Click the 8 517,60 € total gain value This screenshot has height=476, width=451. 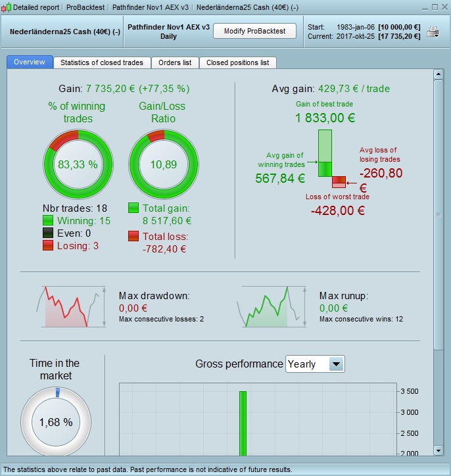pyautogui.click(x=167, y=221)
